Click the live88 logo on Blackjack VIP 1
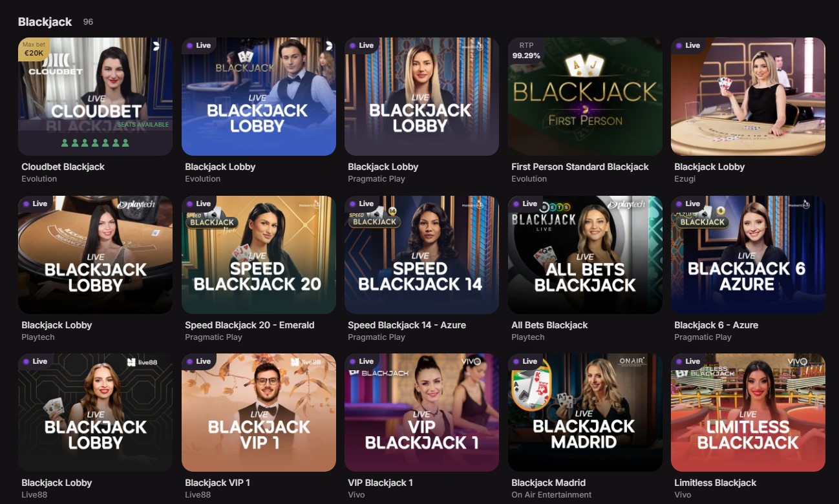Viewport: 839px width, 504px height. [306, 362]
